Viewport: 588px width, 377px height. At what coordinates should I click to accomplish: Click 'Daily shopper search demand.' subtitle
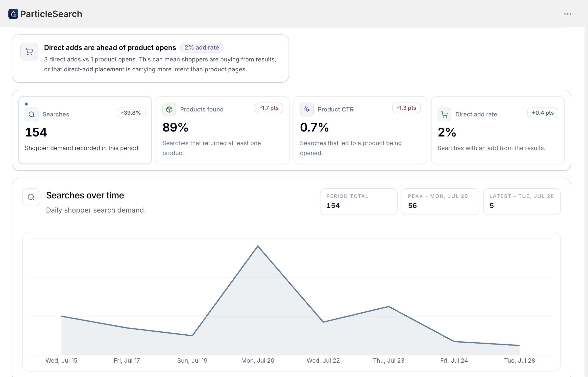pyautogui.click(x=96, y=210)
